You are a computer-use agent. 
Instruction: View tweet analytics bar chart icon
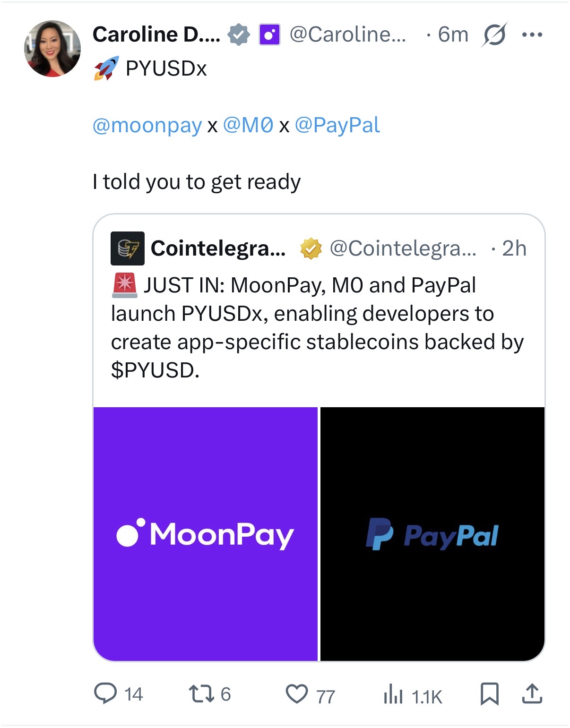(393, 695)
